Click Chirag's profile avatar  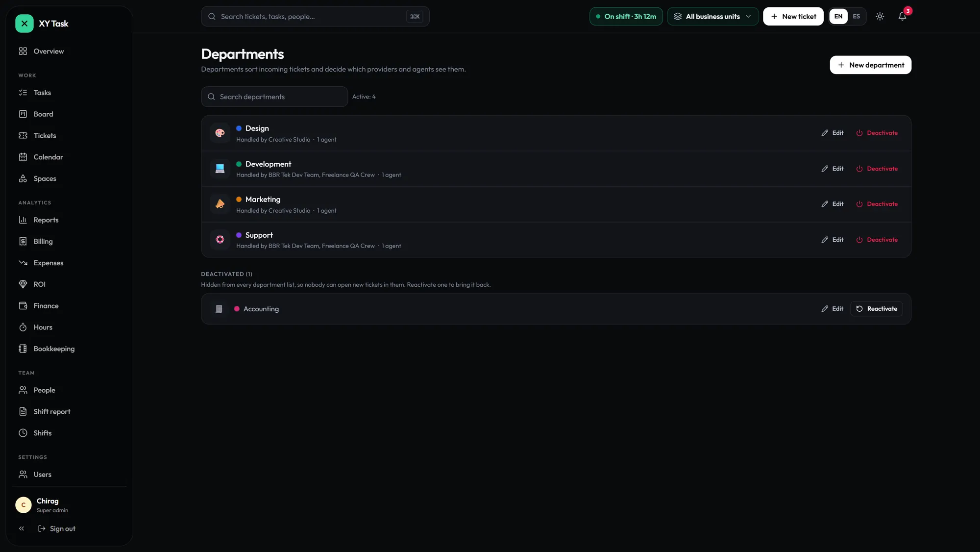coord(24,505)
